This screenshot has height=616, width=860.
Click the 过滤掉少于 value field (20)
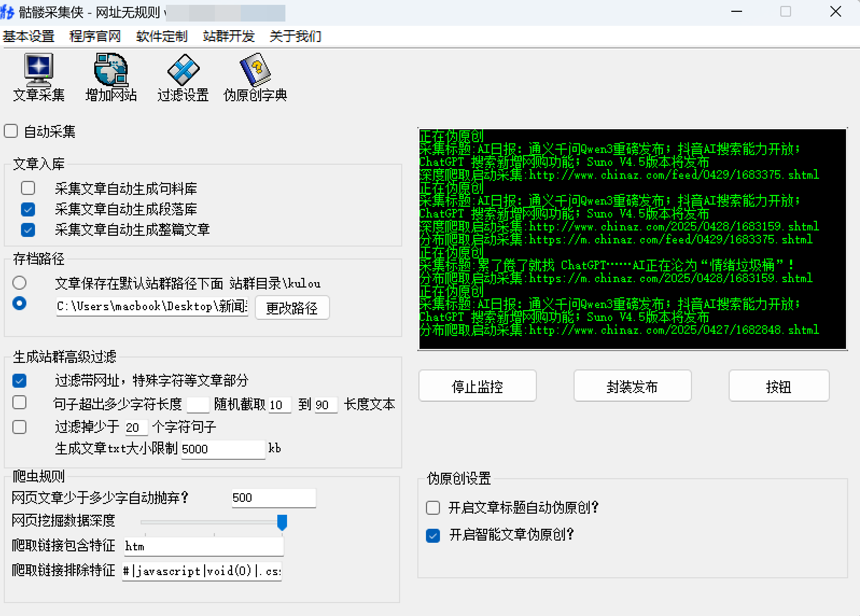136,428
